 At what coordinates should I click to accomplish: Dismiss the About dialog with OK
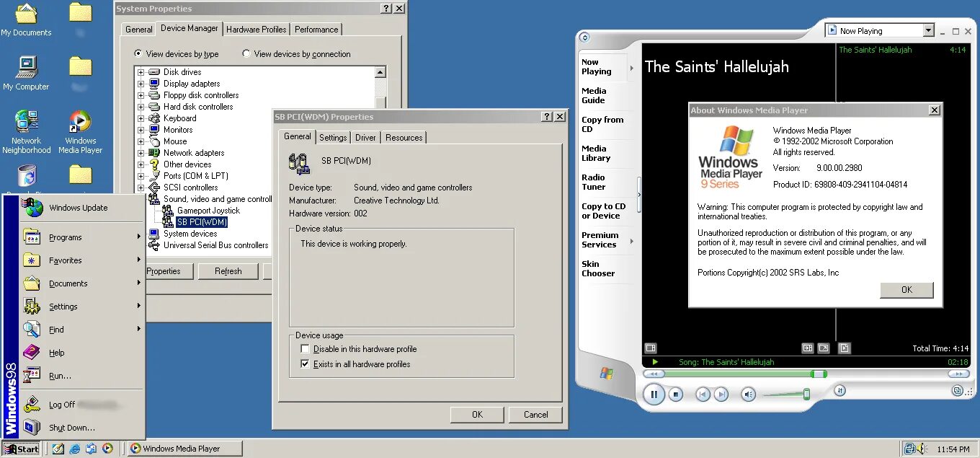pyautogui.click(x=906, y=290)
